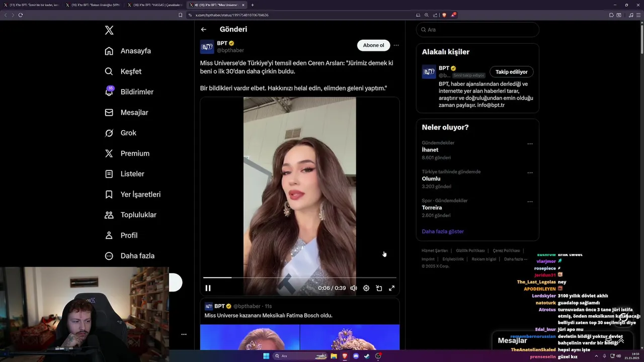Open Grok from the sidebar
Viewport: 644px width, 362px height.
(x=121, y=133)
